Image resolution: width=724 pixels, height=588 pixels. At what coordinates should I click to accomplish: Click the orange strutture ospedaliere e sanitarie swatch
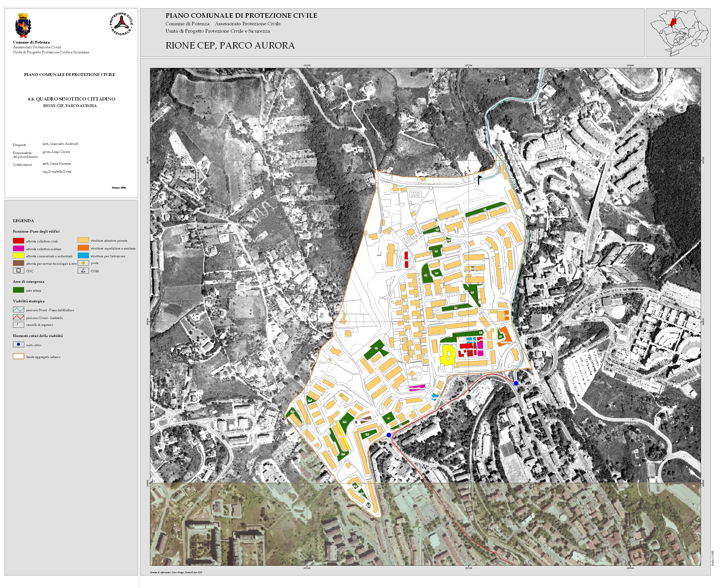[x=83, y=248]
